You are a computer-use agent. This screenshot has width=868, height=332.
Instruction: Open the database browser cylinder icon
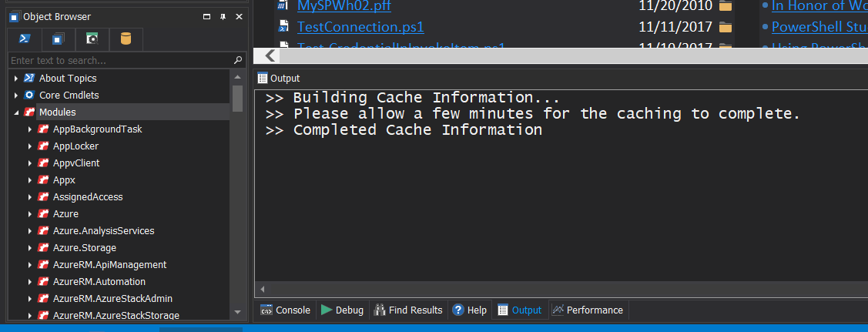pyautogui.click(x=126, y=39)
